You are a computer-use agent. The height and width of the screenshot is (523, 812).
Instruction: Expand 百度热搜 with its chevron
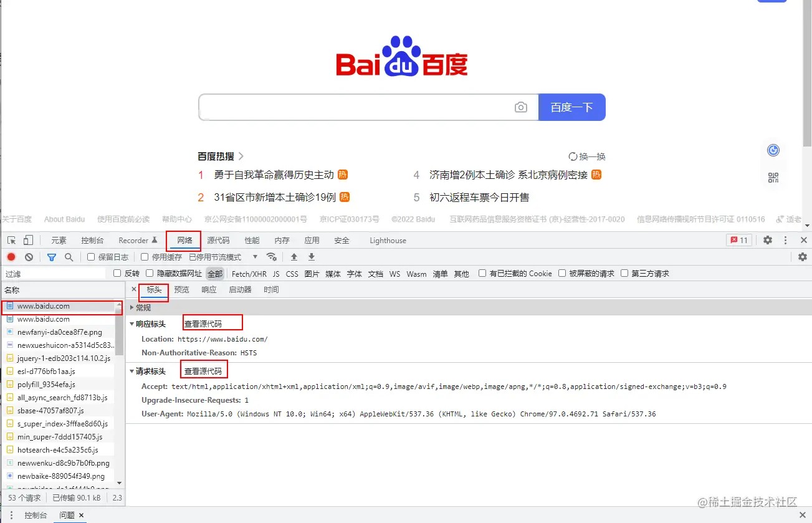[x=241, y=156]
